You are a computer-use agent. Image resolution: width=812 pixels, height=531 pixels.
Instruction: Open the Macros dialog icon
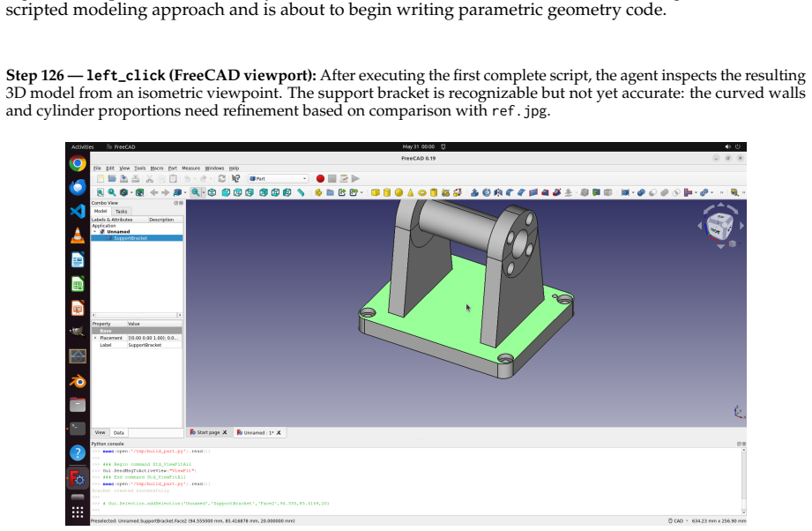pyautogui.click(x=343, y=179)
